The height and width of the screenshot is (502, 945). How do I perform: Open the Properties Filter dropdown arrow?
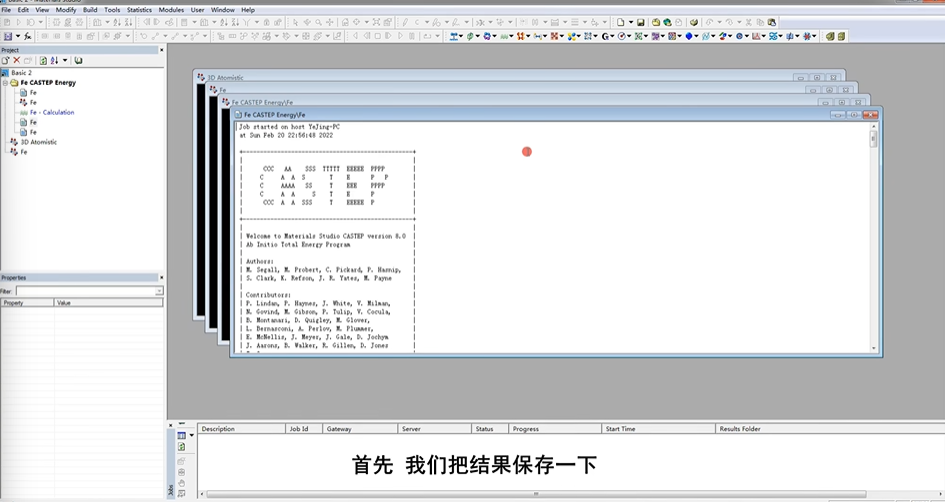click(x=159, y=291)
